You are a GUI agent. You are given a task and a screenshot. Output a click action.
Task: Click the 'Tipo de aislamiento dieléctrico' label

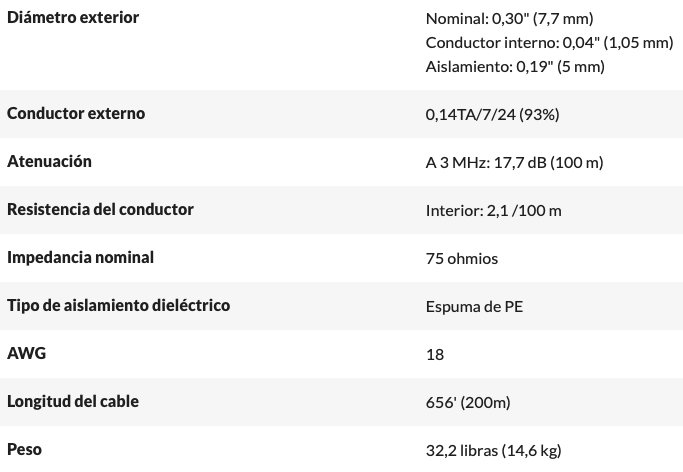tap(118, 305)
